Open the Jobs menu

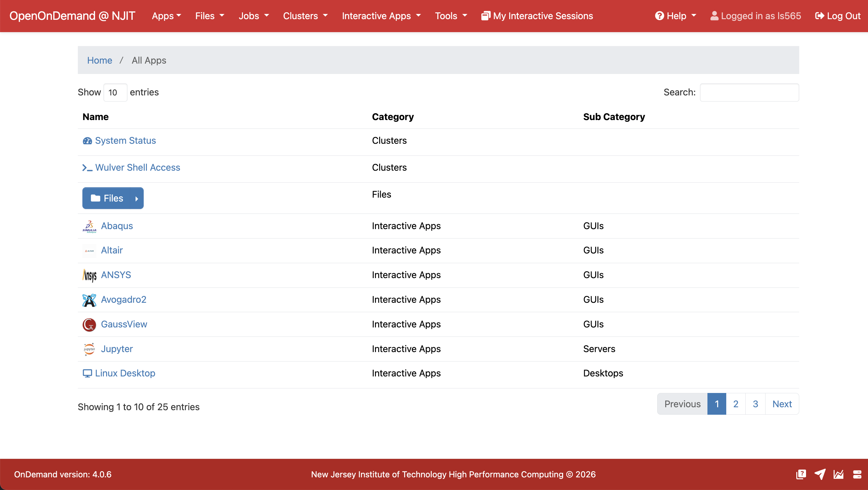pos(253,16)
